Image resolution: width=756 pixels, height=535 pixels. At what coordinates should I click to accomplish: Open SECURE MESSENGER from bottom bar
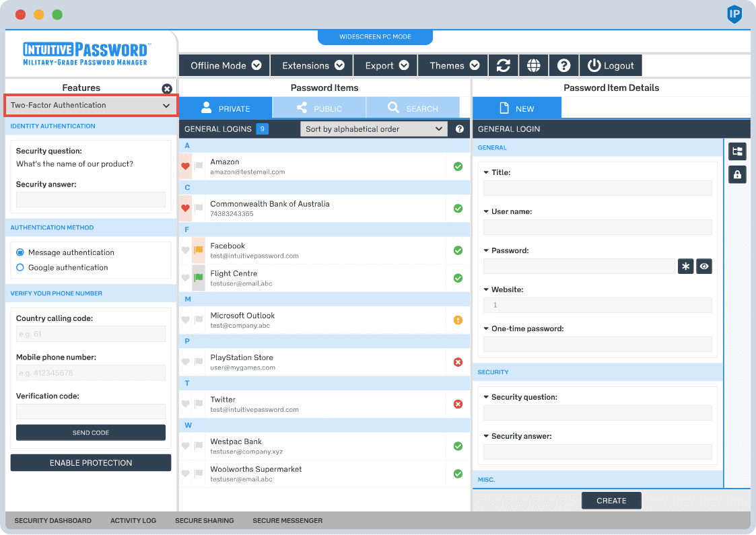(x=287, y=521)
